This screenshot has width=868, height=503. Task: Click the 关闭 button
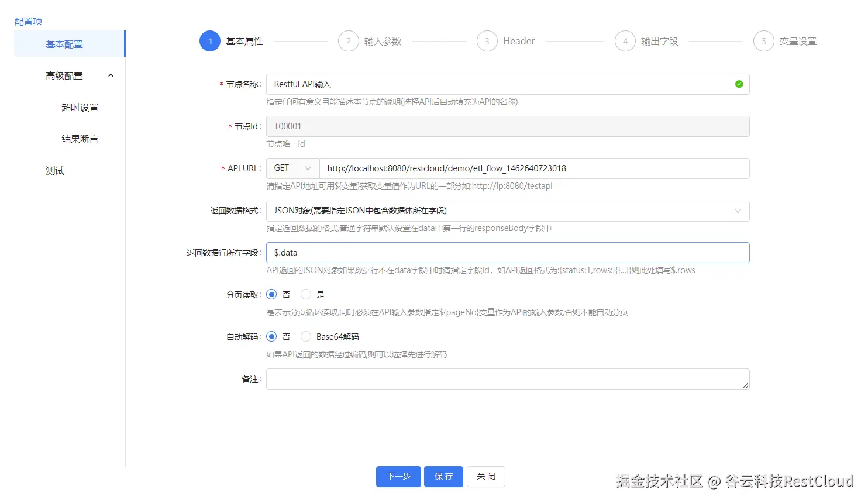tap(485, 477)
